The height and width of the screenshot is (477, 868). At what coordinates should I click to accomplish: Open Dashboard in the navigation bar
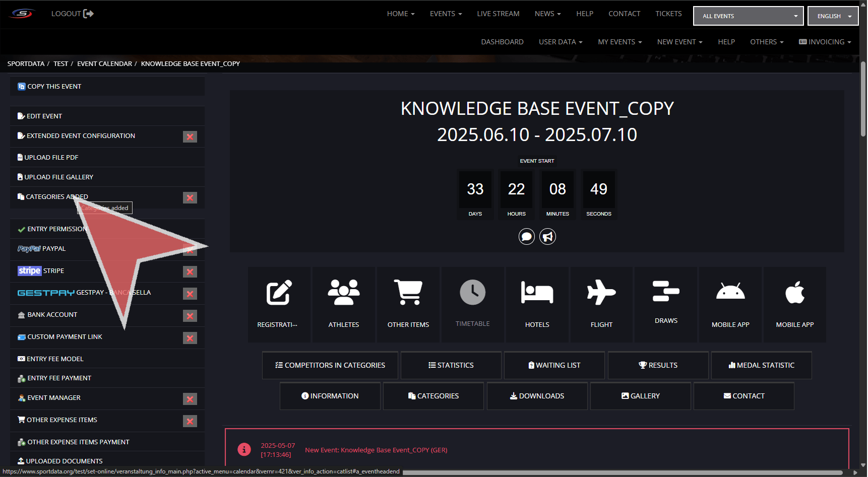point(502,42)
